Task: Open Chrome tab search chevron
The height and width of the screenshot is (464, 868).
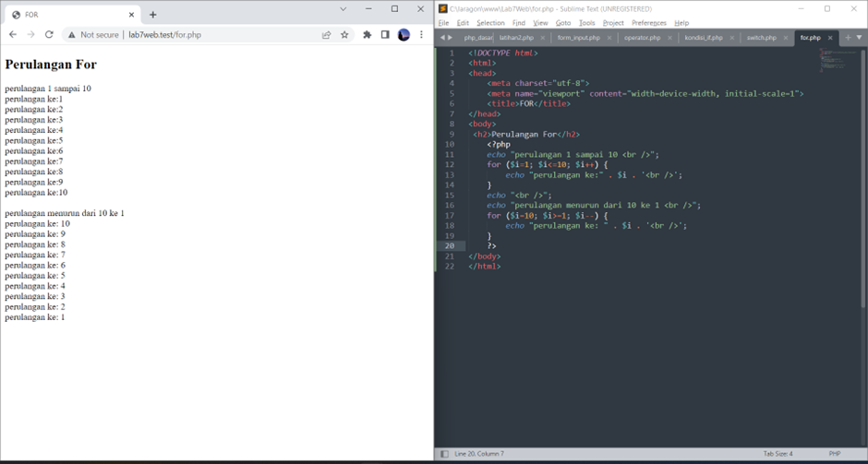Action: [344, 9]
